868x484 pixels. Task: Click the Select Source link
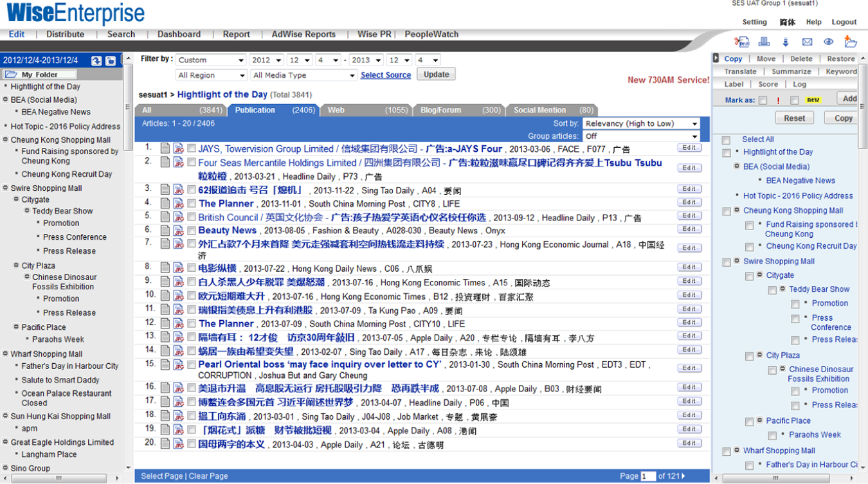coord(385,75)
